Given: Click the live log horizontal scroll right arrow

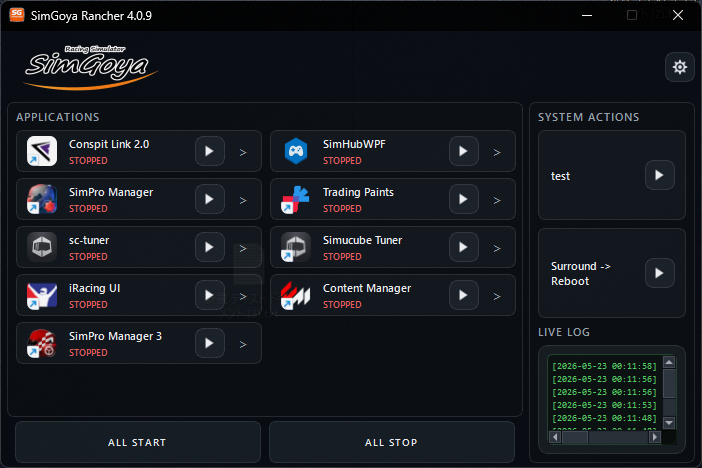Looking at the screenshot, I should 655,437.
